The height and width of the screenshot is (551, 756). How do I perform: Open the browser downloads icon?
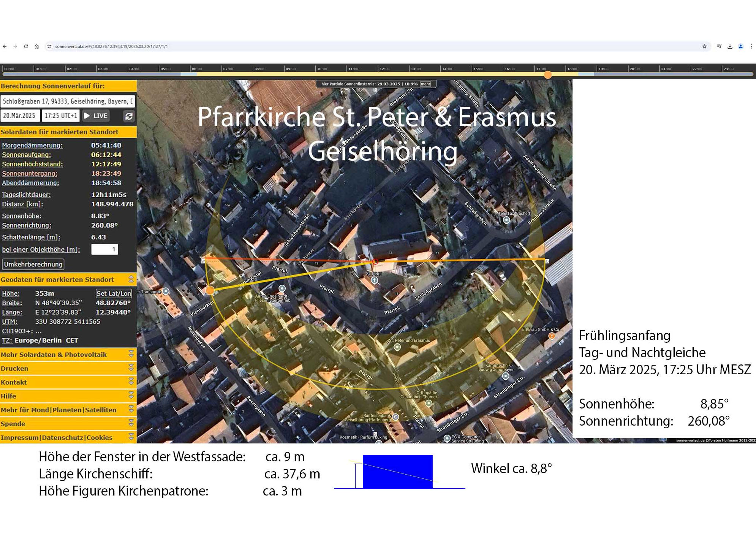(730, 46)
